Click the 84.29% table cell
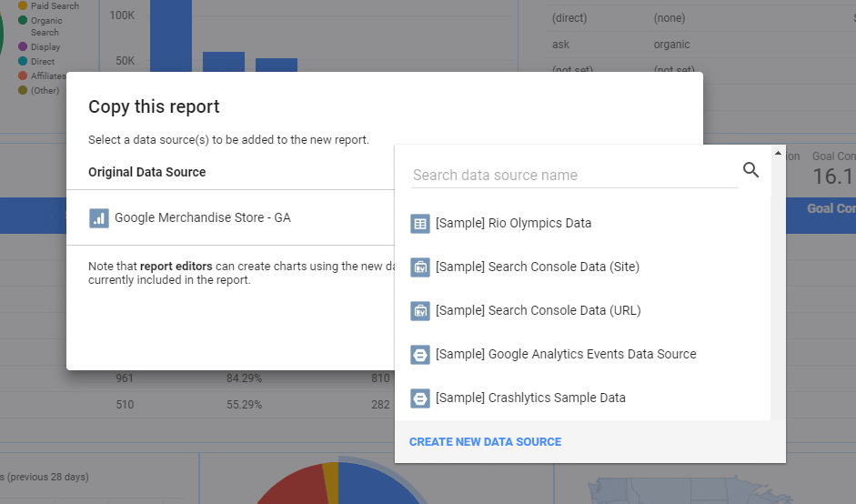Viewport: 856px width, 504px height. (x=244, y=378)
